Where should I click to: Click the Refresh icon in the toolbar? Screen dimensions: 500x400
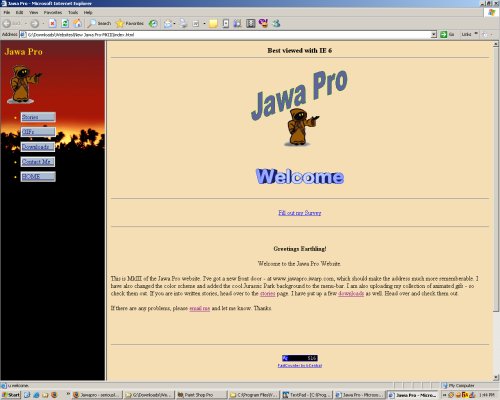coord(65,23)
